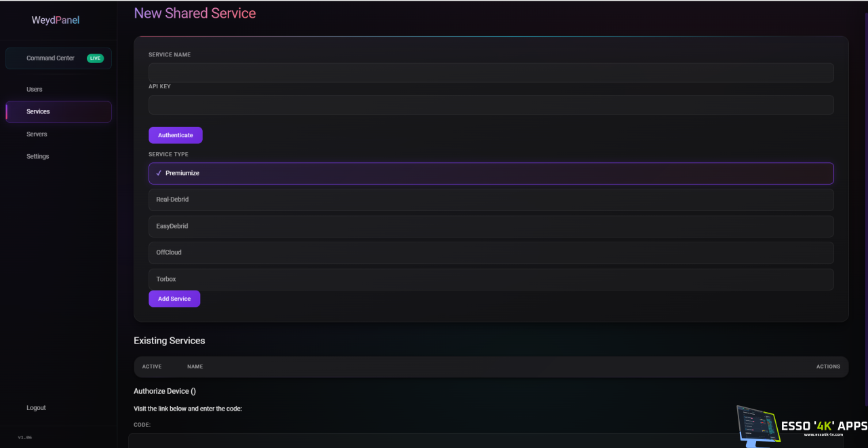
Task: Select Premiumize service type
Action: (x=491, y=173)
